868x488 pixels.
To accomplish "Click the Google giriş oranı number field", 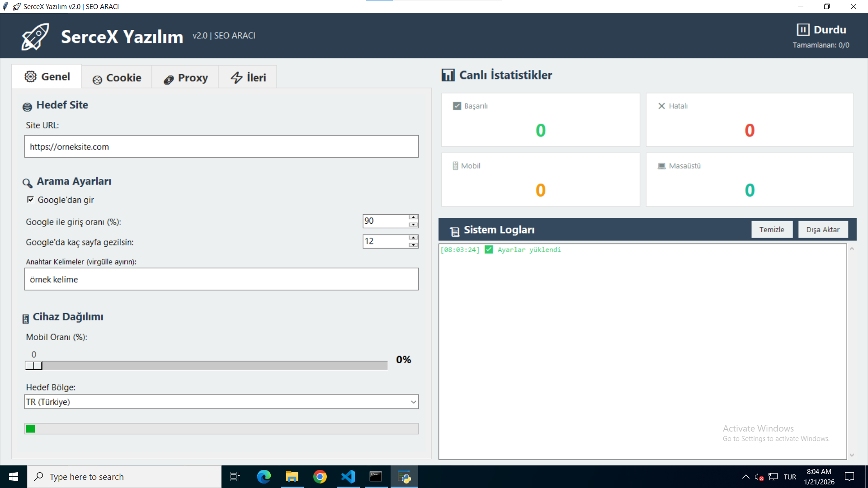I will pyautogui.click(x=386, y=221).
